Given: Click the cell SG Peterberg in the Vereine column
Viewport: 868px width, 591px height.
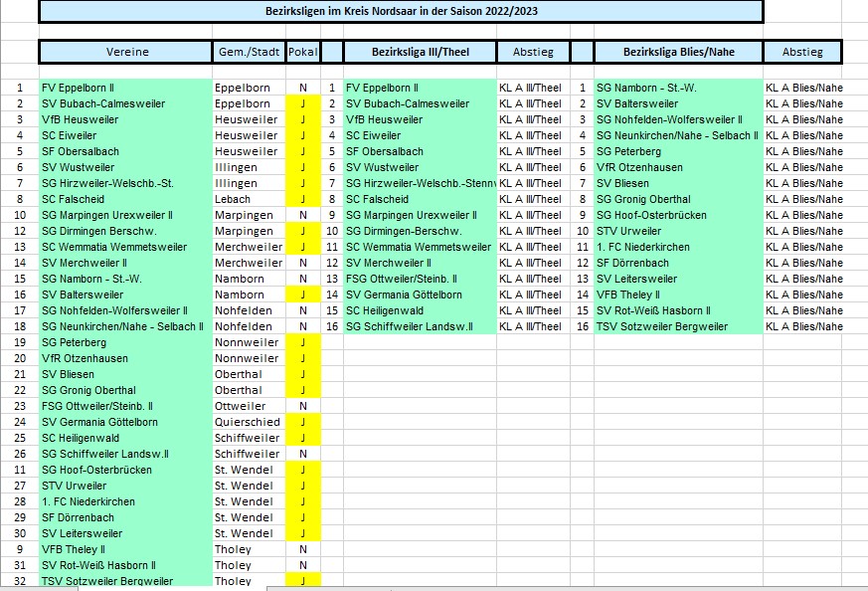Looking at the screenshot, I should point(125,342).
